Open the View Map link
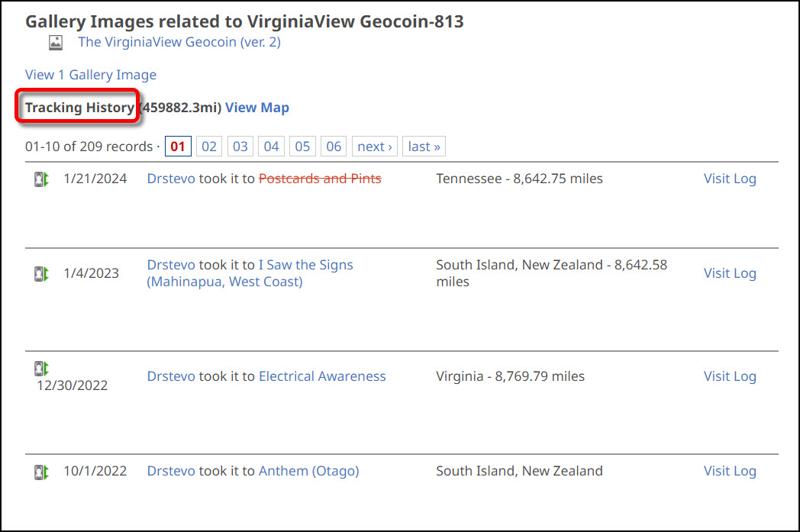This screenshot has width=800, height=532. [257, 108]
